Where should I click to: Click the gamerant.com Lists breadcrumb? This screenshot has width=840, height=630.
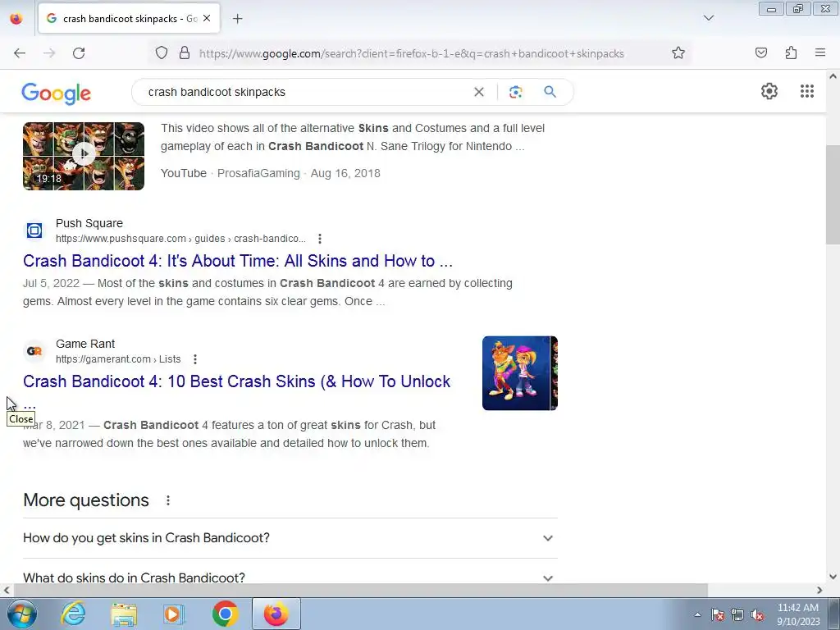[118, 359]
